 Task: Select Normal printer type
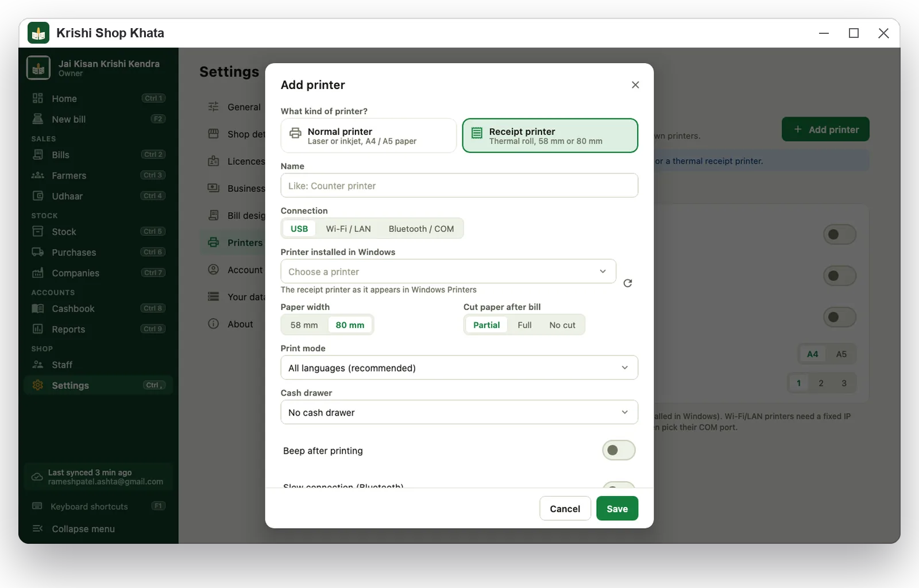point(369,136)
